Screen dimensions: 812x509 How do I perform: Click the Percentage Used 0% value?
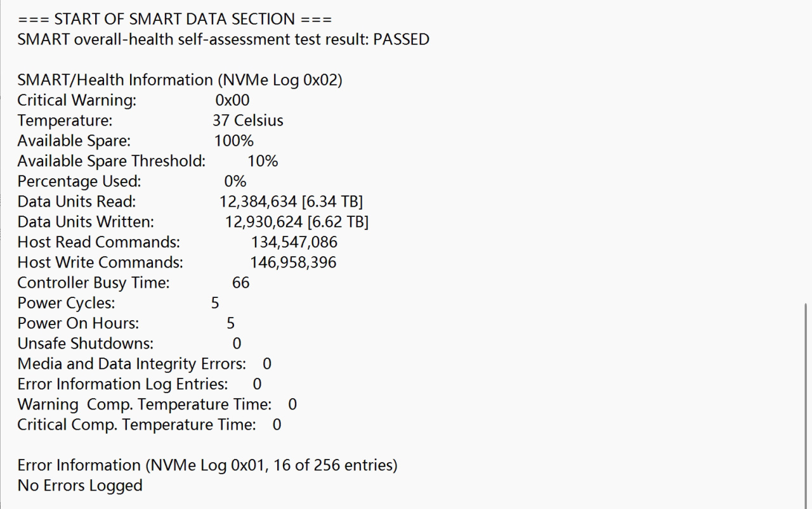pos(235,181)
